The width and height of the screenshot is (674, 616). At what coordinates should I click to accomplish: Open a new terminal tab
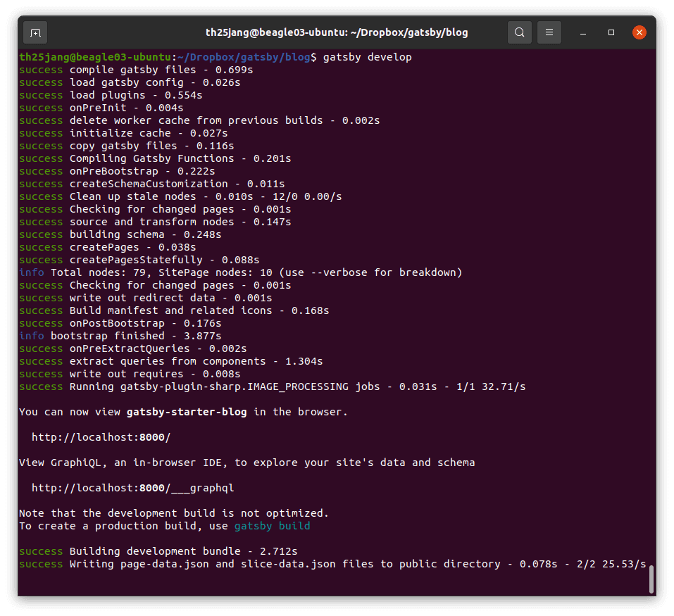tap(35, 32)
